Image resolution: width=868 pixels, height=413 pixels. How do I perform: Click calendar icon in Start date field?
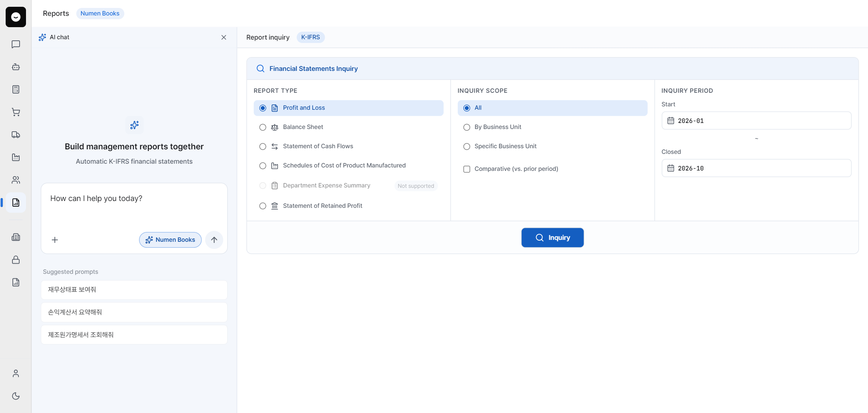(671, 121)
